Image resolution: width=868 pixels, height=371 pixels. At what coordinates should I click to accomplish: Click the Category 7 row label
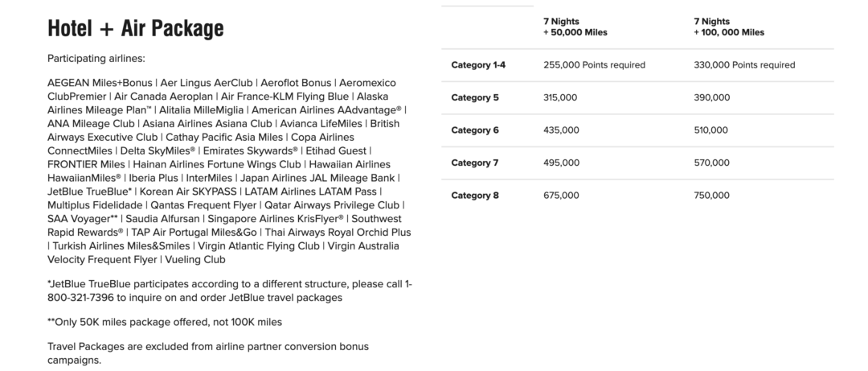474,163
